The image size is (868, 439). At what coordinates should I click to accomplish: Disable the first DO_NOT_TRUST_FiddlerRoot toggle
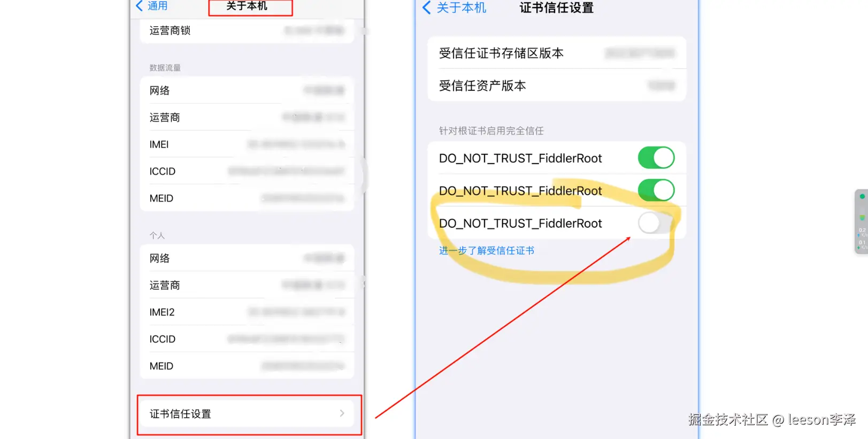pyautogui.click(x=656, y=158)
